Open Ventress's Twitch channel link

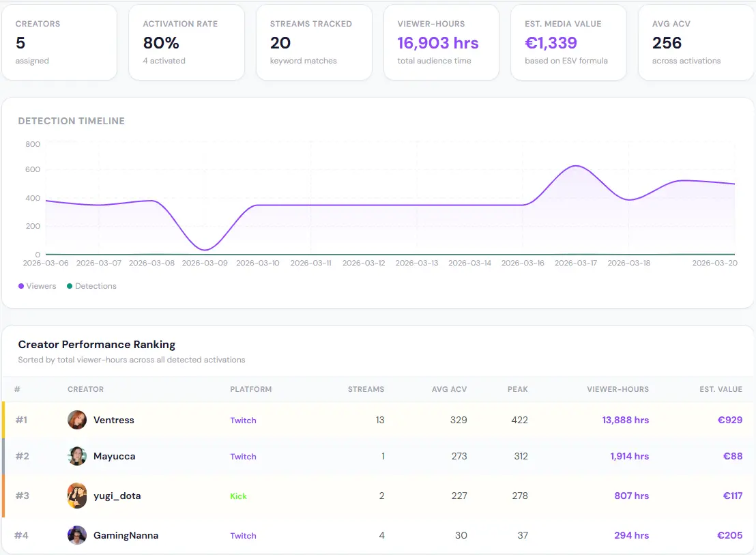tap(243, 421)
